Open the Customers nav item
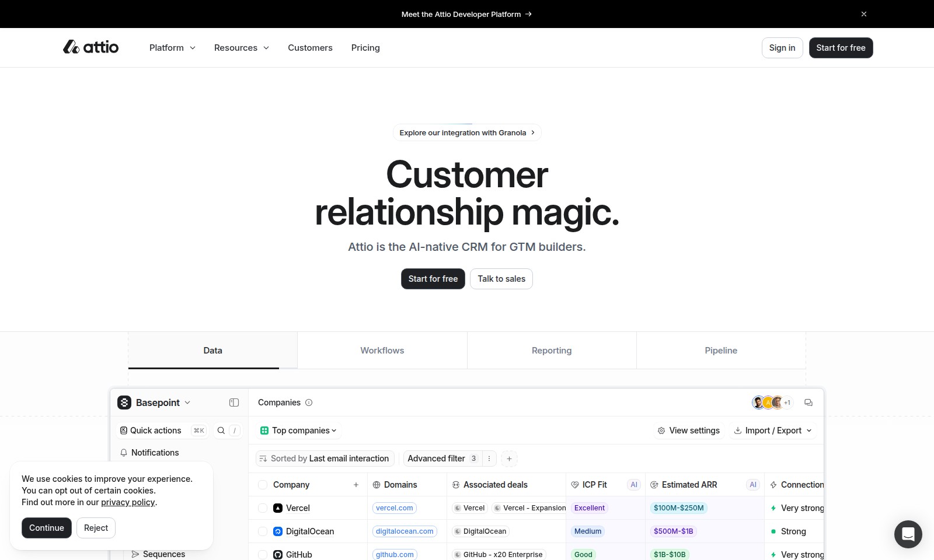The width and height of the screenshot is (934, 560). click(310, 48)
